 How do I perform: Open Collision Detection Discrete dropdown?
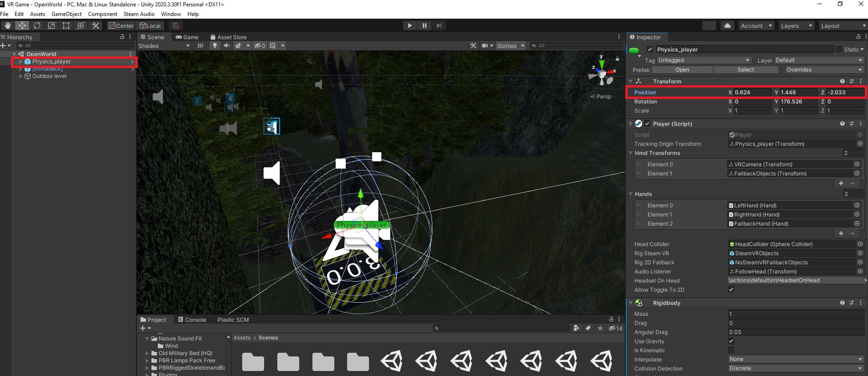pos(796,368)
